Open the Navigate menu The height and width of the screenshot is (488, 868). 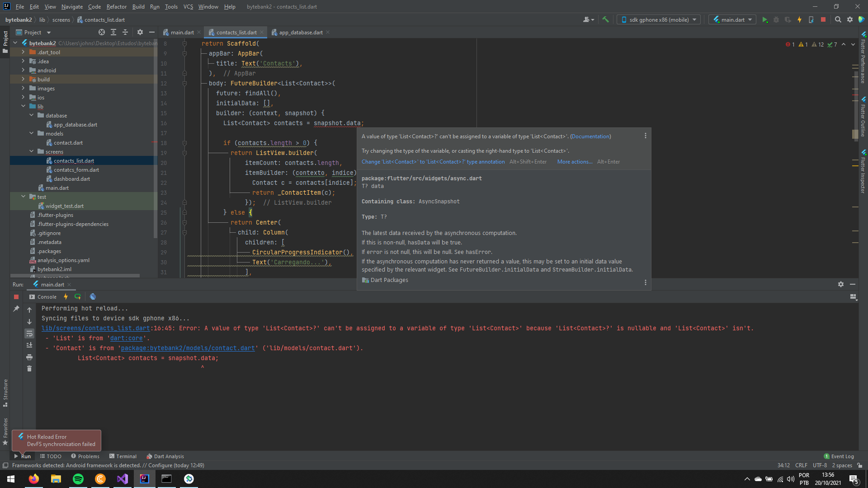[x=72, y=6]
